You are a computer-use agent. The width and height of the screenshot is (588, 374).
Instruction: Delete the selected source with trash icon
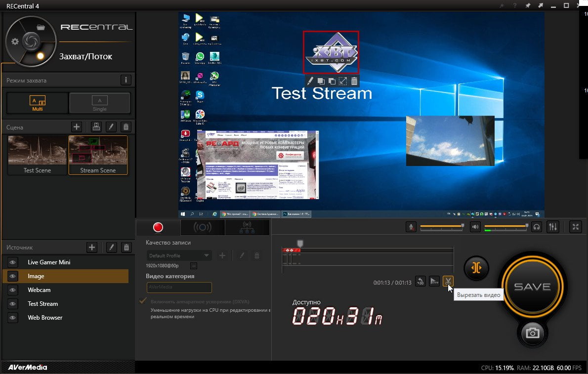126,247
